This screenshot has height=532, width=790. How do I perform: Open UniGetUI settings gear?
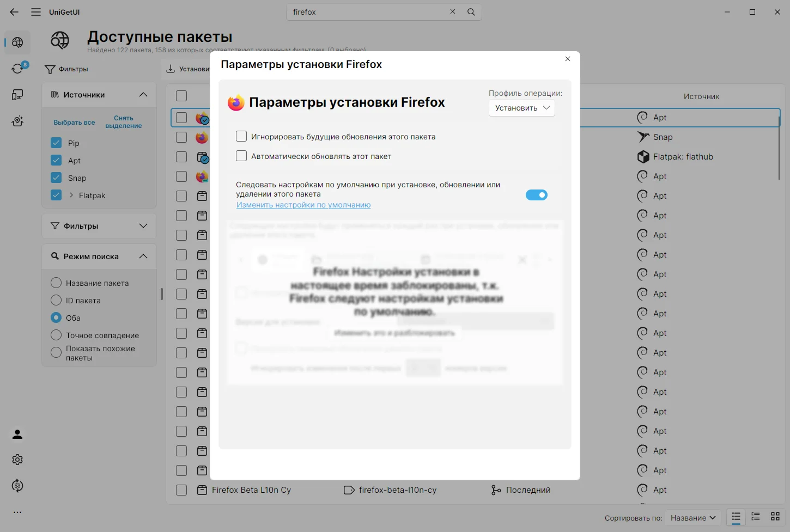(x=17, y=460)
